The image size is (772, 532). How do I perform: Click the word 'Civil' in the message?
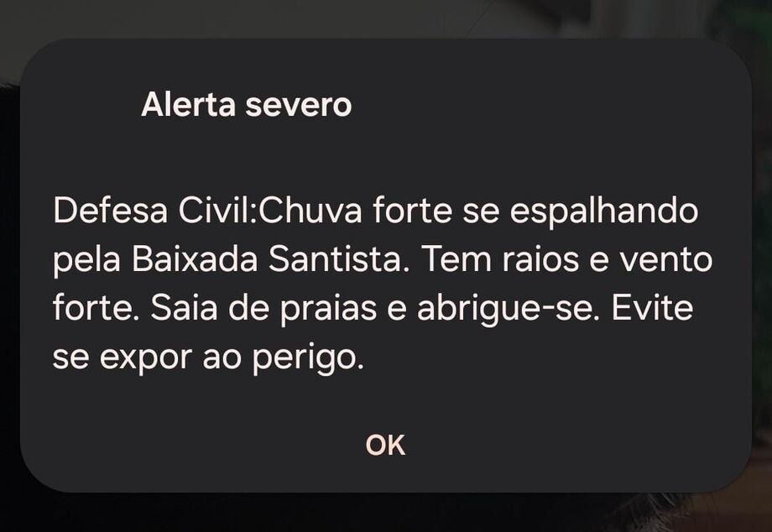click(x=215, y=211)
